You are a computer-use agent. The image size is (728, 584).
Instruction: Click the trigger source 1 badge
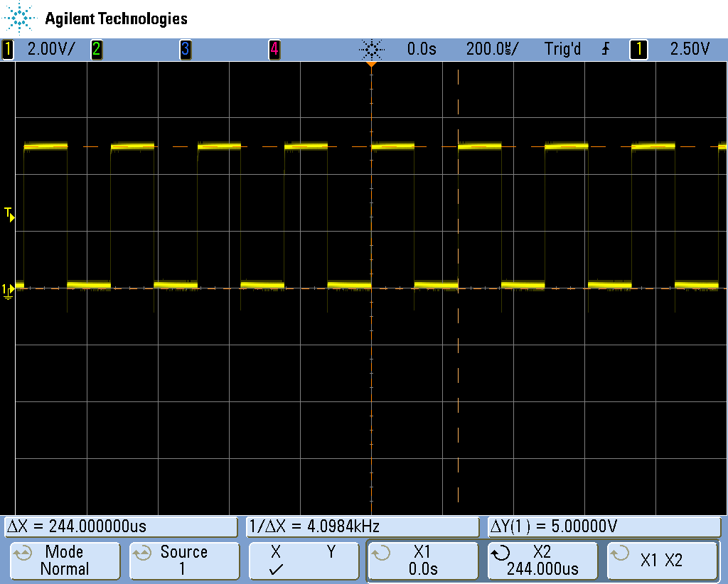638,49
